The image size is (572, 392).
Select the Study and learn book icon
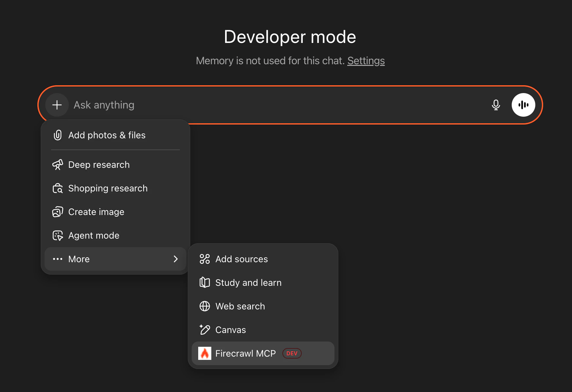pyautogui.click(x=204, y=283)
